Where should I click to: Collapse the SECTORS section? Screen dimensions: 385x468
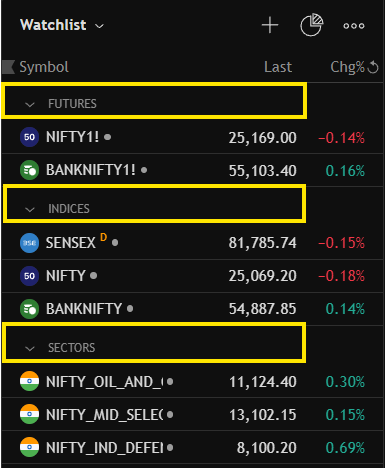point(30,349)
